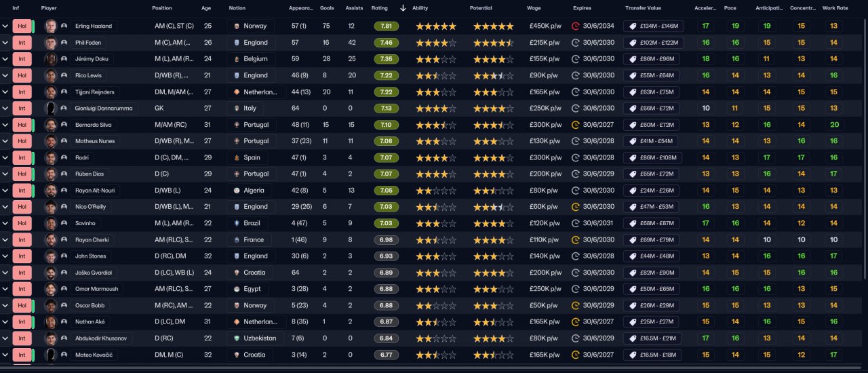The width and height of the screenshot is (868, 373).
Task: Click the Norway flag icon in Erling Haaland's row
Action: (x=237, y=26)
